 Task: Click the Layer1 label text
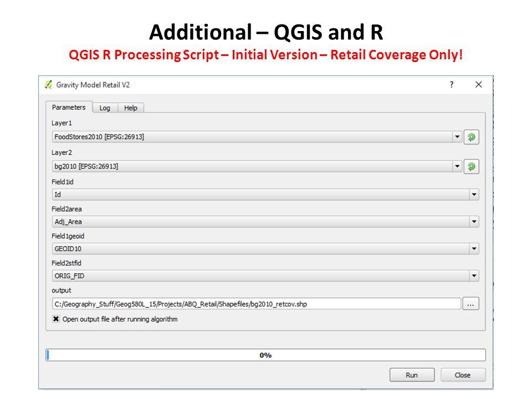[x=62, y=123]
